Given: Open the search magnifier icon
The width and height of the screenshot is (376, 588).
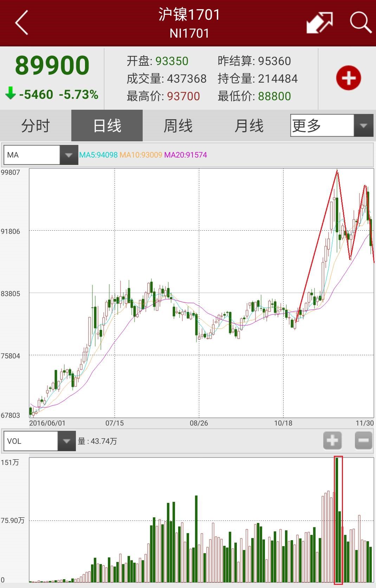Looking at the screenshot, I should tap(361, 23).
